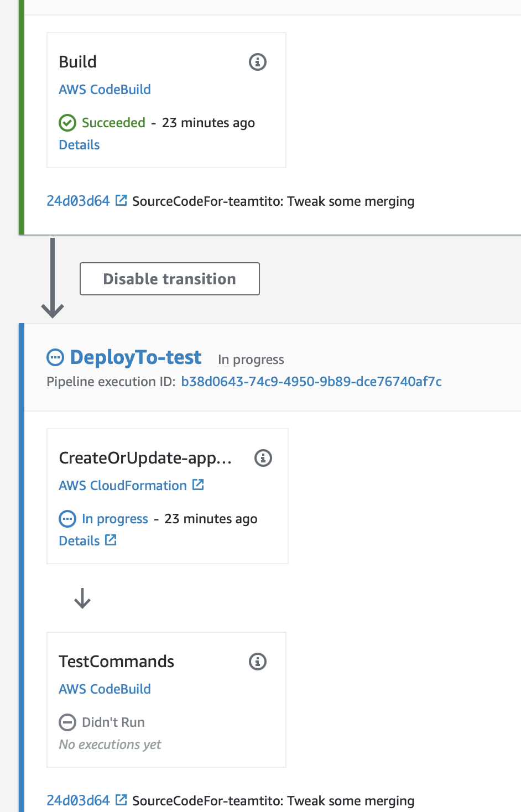Click the In progress status icon next to DeployTo-test
Image resolution: width=521 pixels, height=812 pixels.
[55, 358]
